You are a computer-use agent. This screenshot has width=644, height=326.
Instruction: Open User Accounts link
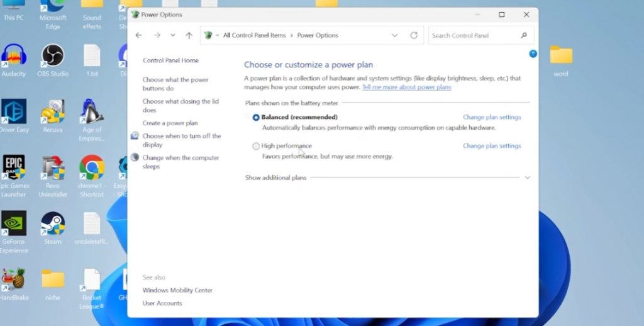pos(162,303)
